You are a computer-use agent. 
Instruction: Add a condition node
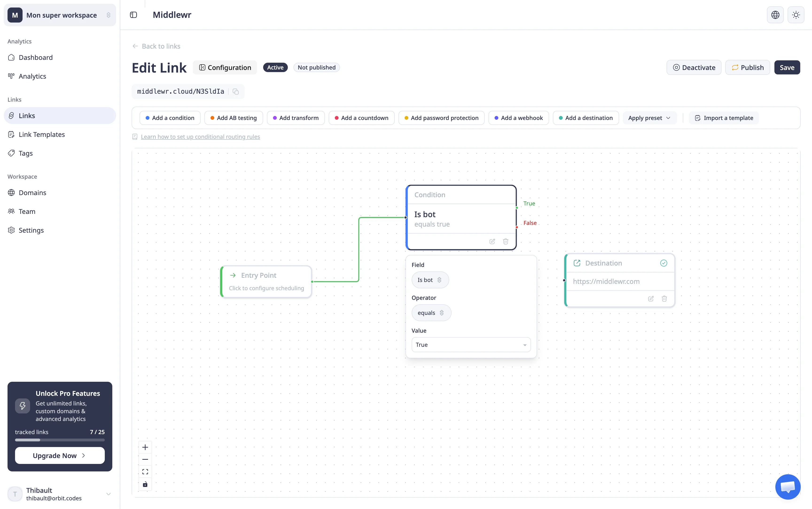click(170, 118)
